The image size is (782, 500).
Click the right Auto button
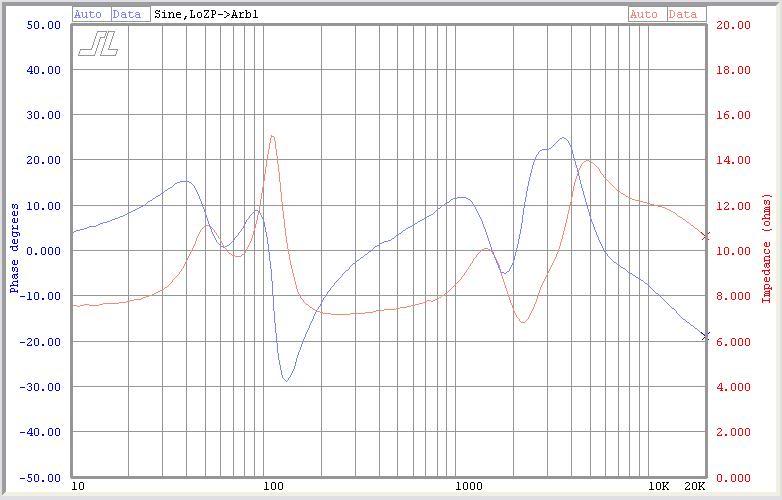point(648,14)
